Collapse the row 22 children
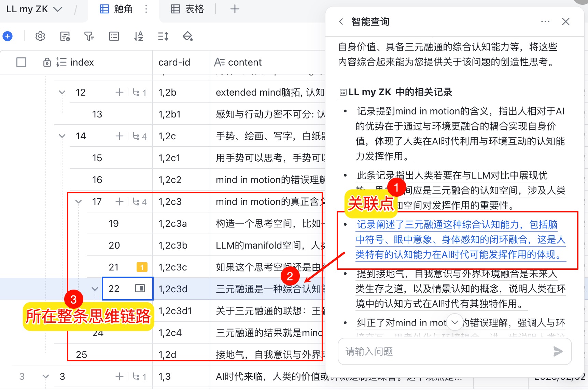588x390 pixels. (x=95, y=289)
